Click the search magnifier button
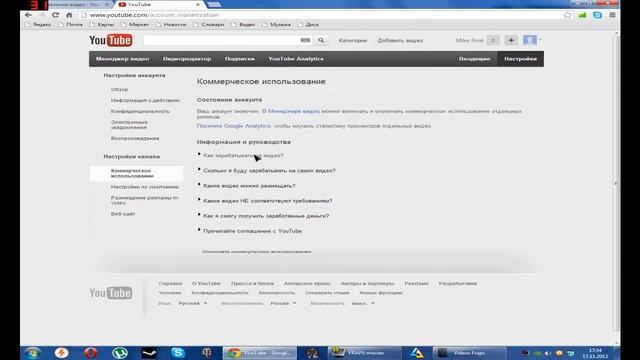 [321, 40]
